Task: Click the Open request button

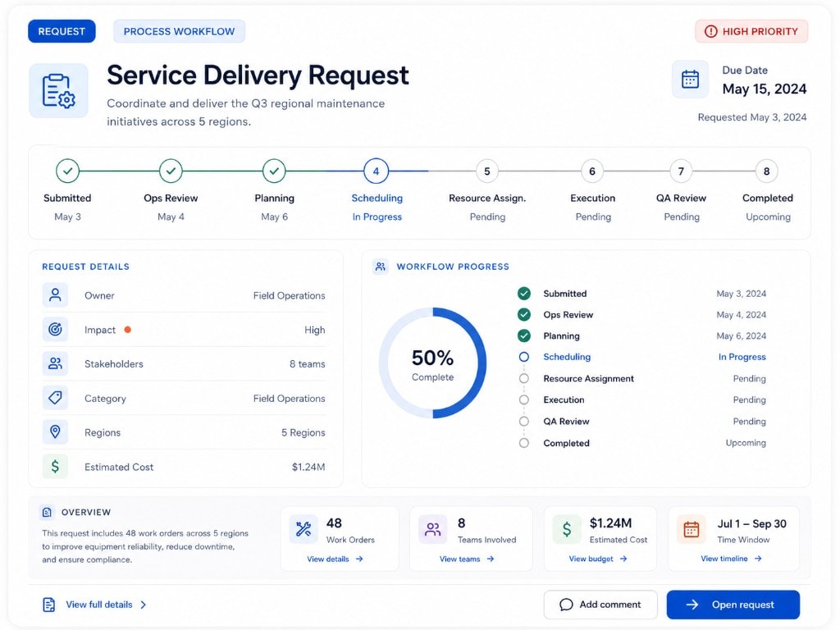Action: (x=733, y=605)
